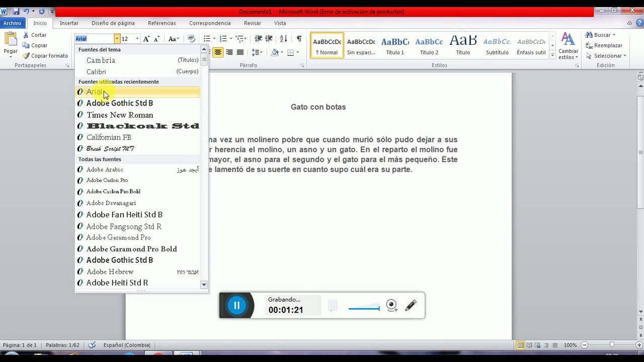Viewport: 644px width, 362px height.
Task: Toggle center alignment
Action: pos(218,52)
